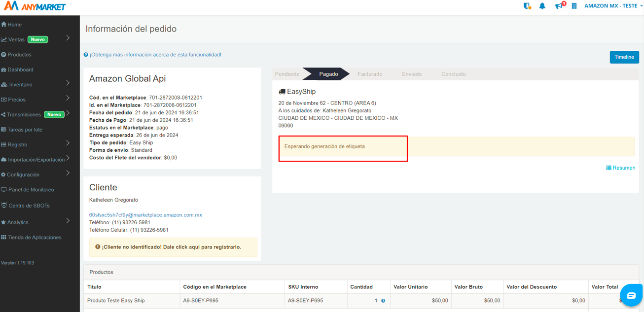Screen dimensions: 644x312
Task: Click the Nuevo badge beside Transmisiones
Action: coord(54,114)
